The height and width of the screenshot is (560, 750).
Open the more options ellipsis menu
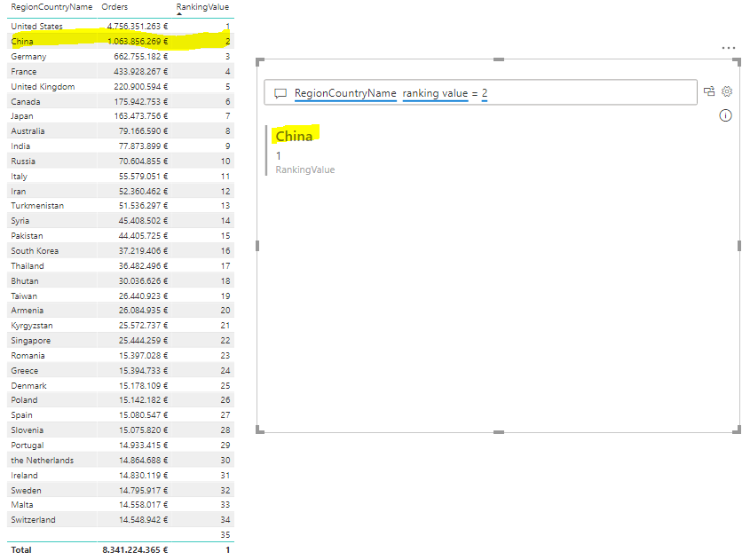[728, 48]
